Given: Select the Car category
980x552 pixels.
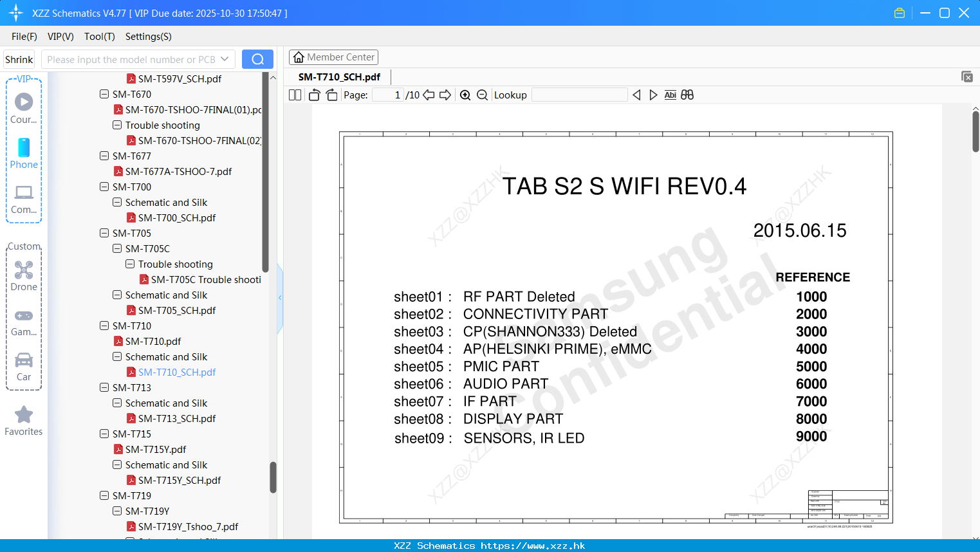Looking at the screenshot, I should [24, 367].
